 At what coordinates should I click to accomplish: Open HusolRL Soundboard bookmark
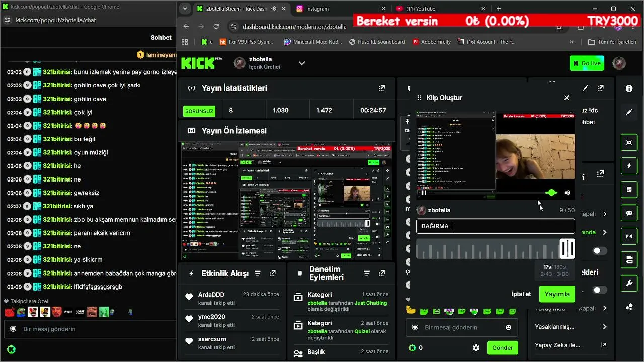377,42
